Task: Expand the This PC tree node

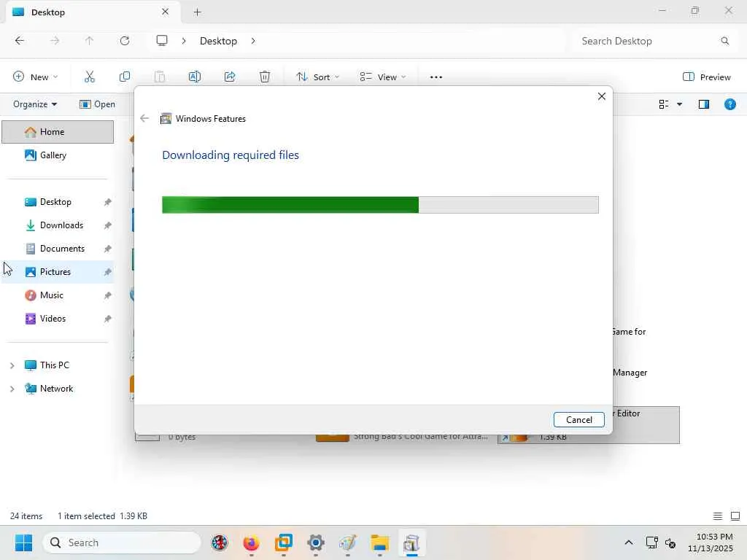Action: click(x=12, y=365)
